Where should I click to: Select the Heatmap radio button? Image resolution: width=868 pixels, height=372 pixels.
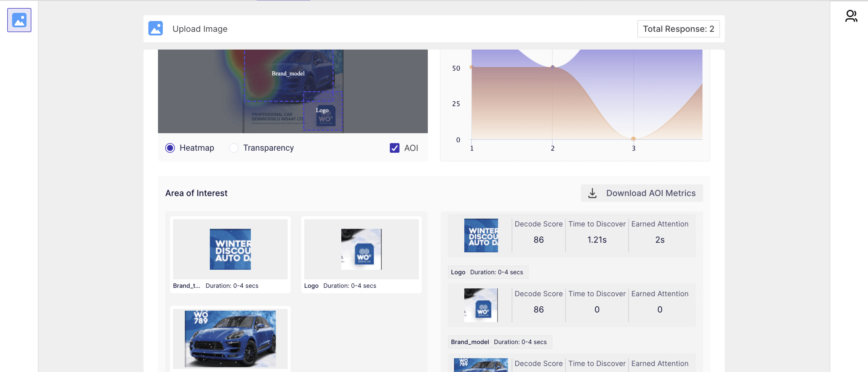point(170,148)
